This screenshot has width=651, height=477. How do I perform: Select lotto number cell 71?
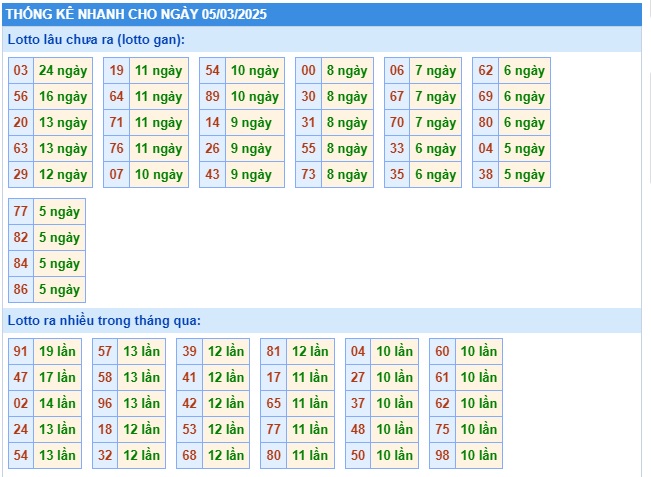point(117,122)
